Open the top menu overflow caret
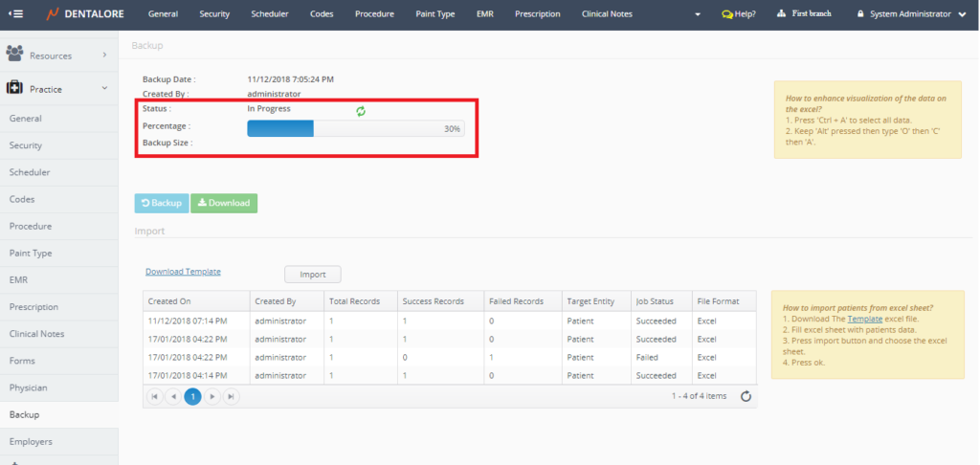This screenshot has height=465, width=980. pos(697,14)
